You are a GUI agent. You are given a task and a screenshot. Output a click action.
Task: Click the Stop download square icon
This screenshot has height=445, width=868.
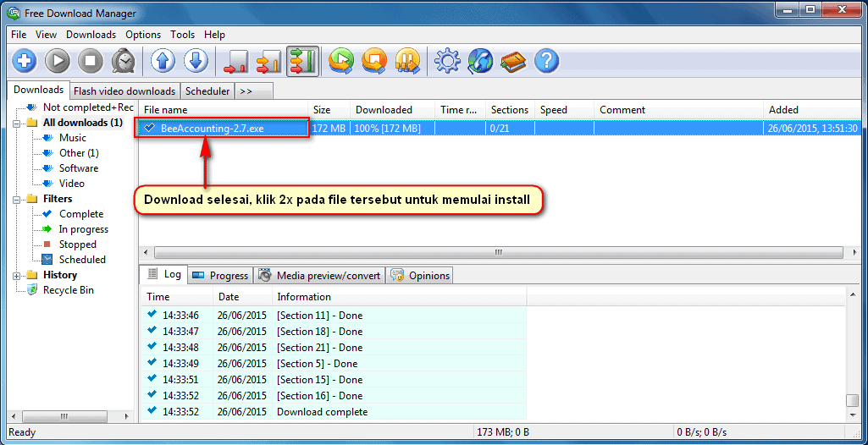point(91,61)
